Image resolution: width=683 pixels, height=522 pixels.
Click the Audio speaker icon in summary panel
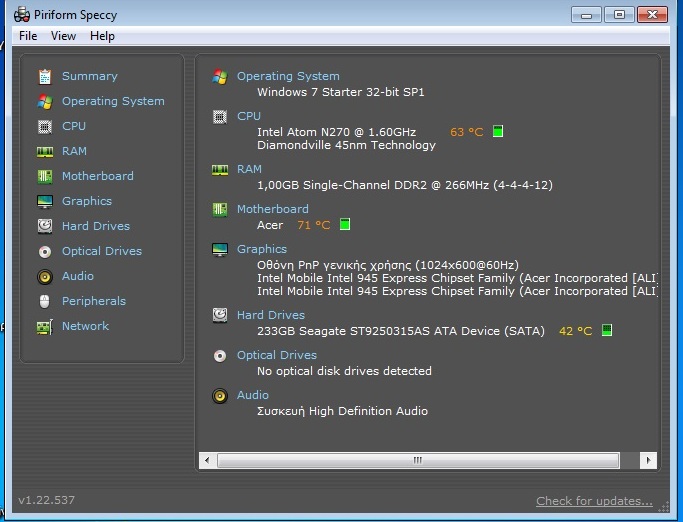coord(220,396)
